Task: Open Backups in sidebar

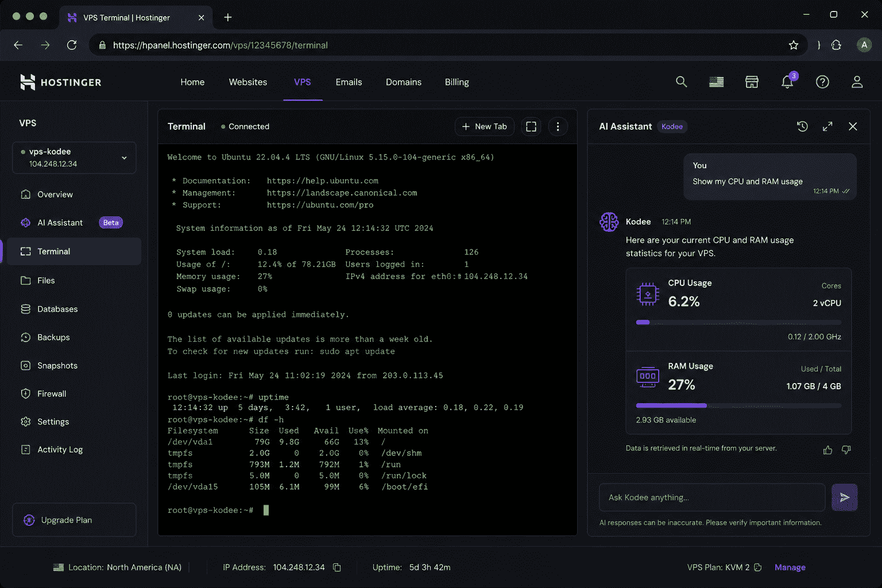Action: click(x=74, y=338)
